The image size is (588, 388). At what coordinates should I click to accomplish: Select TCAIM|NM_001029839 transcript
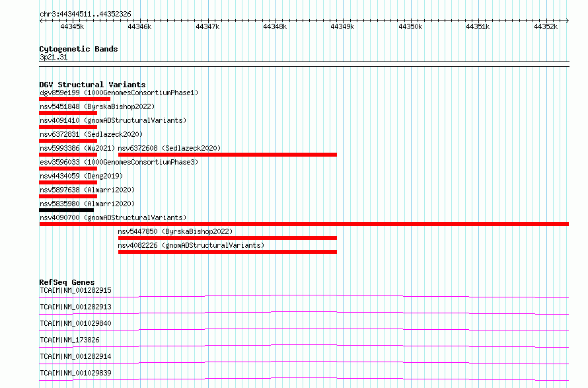(75, 373)
